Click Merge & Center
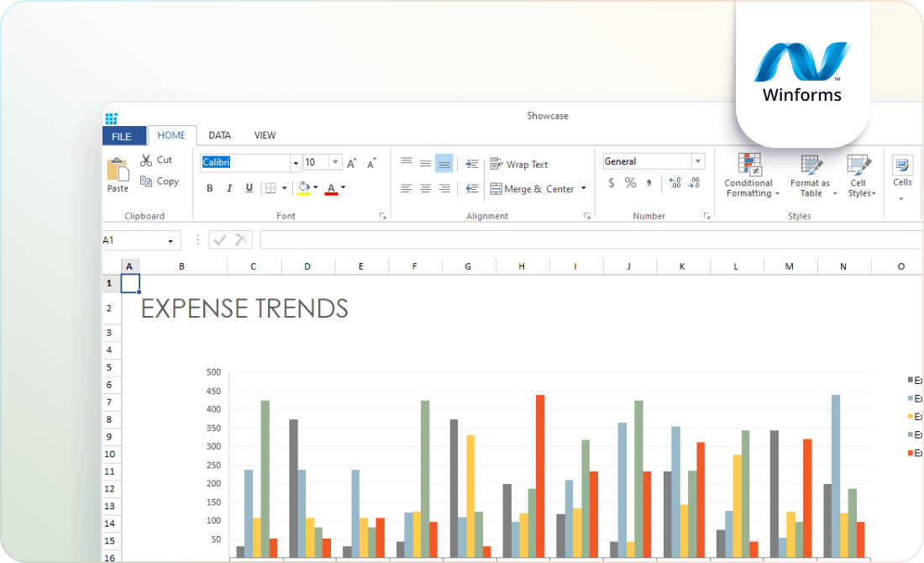Screen dimensions: 924x563 point(532,188)
